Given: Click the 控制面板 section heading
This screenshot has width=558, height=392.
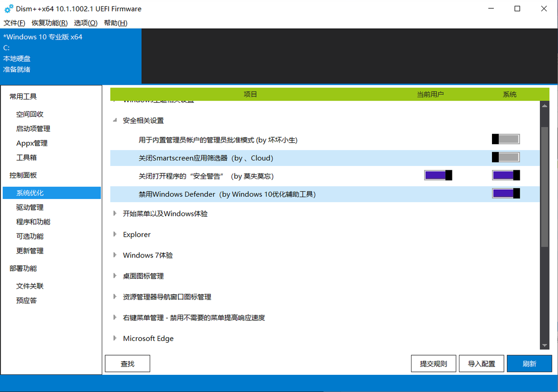Looking at the screenshot, I should tap(23, 175).
